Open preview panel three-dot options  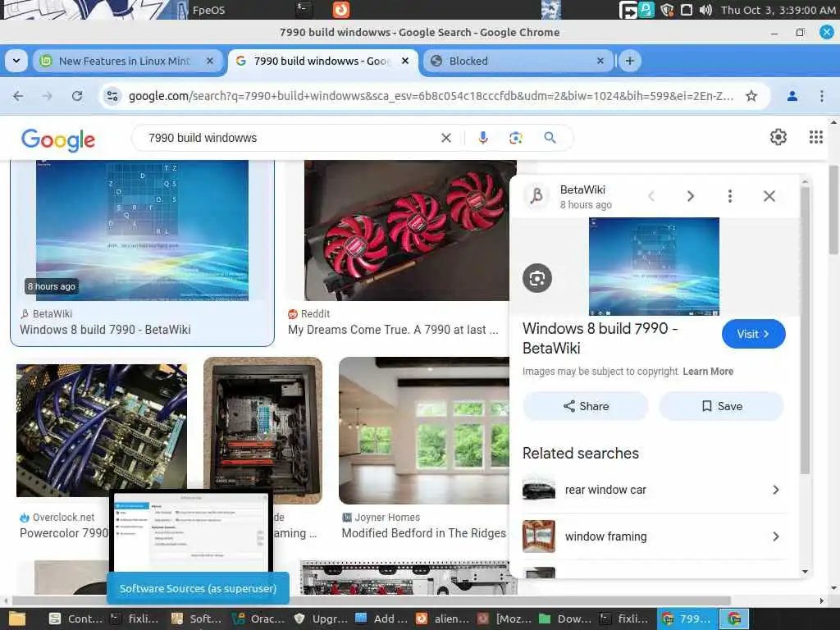(729, 196)
